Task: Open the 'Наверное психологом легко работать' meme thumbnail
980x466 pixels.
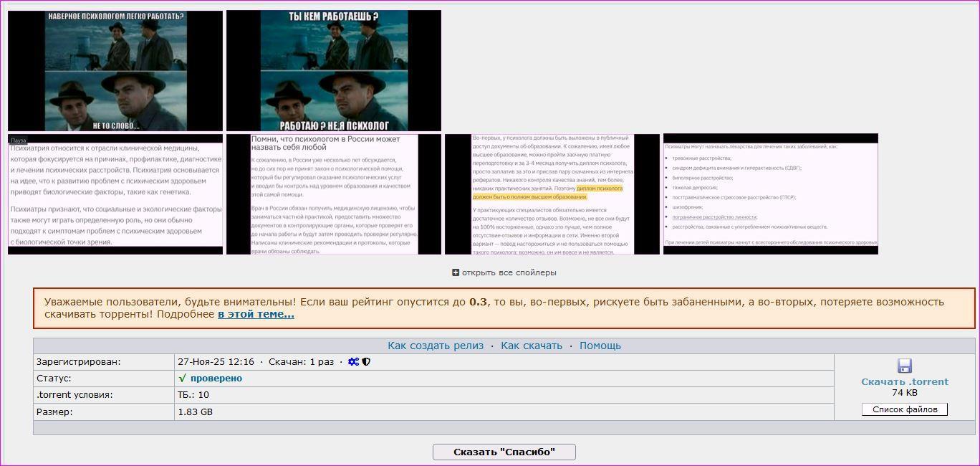Action: pos(115,71)
